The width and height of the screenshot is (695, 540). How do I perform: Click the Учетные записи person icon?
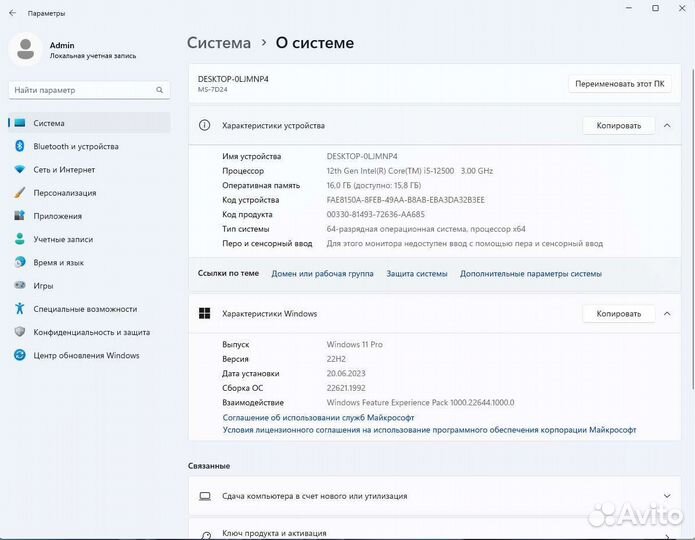20,239
